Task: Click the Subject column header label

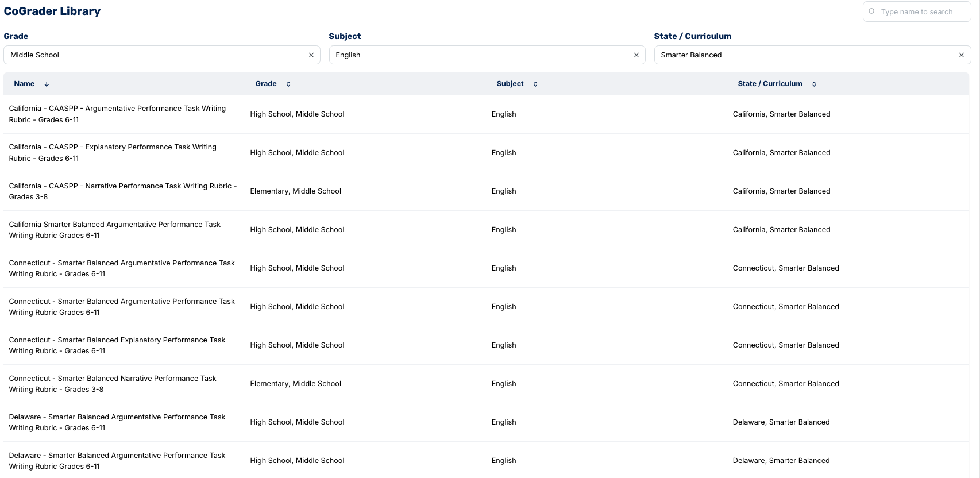Action: (510, 84)
